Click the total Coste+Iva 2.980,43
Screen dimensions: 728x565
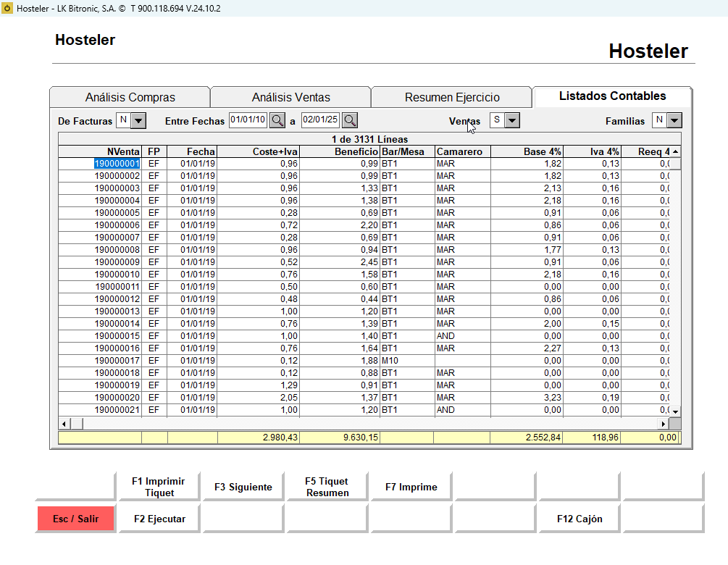(x=258, y=438)
